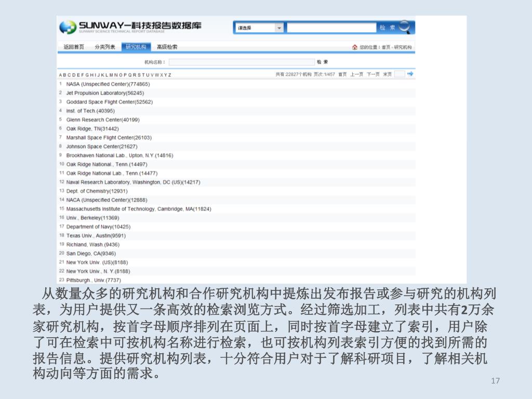Open Dept. of Chemistry(12931) entry
532x399 pixels.
click(x=97, y=191)
